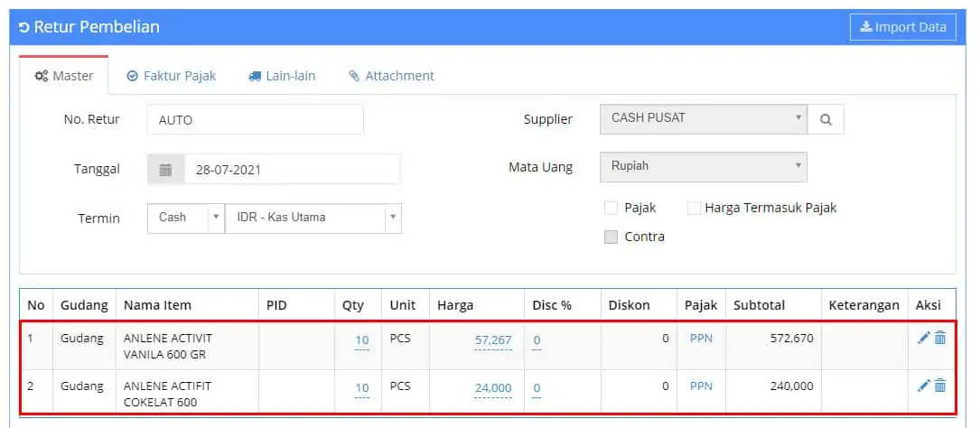Click the Tanggal date field 28-07-2021
The image size is (980, 428).
(291, 169)
